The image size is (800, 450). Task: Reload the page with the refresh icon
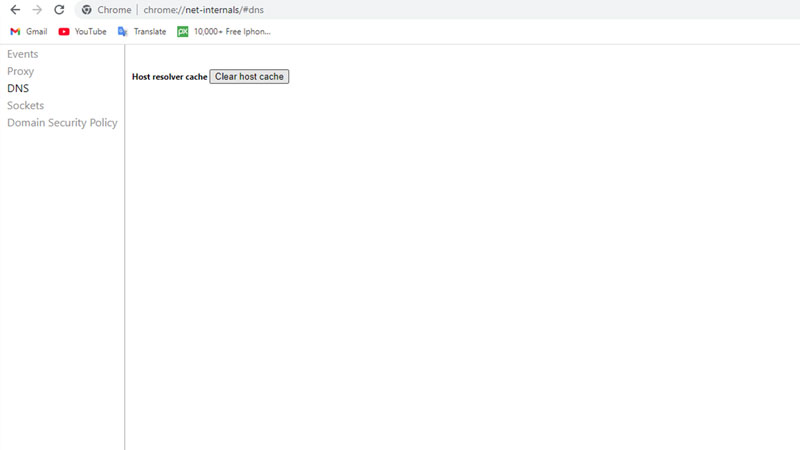pyautogui.click(x=59, y=10)
